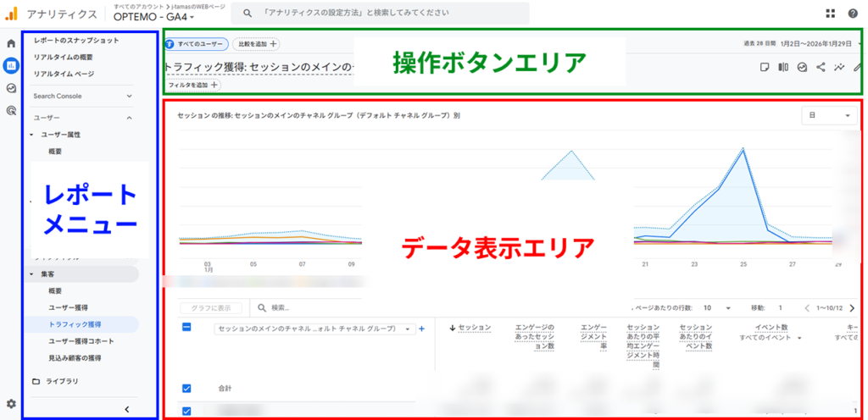This screenshot has width=868, height=420.
Task: Click the イベント数 column header
Action: click(771, 328)
